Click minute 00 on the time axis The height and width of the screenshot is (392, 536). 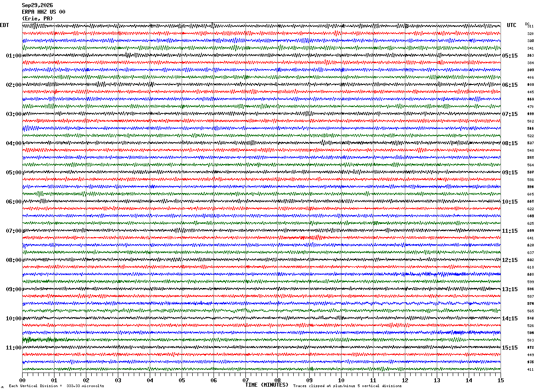click(22, 380)
